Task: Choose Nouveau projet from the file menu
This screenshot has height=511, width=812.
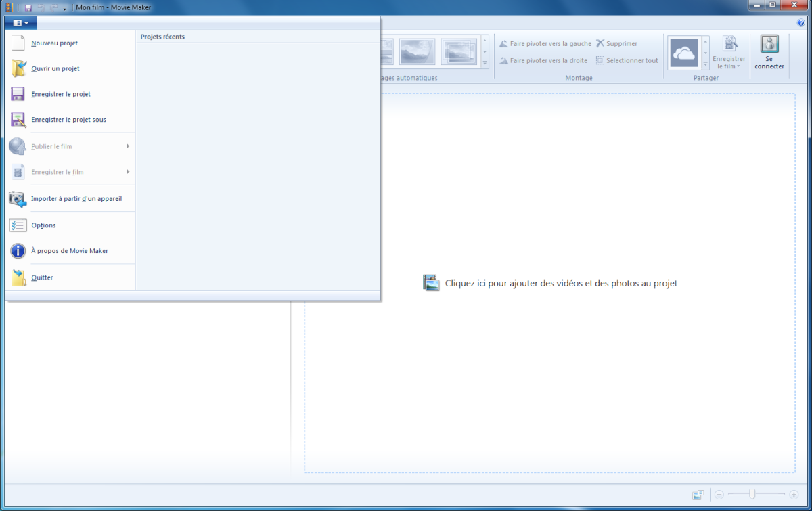Action: click(70, 43)
